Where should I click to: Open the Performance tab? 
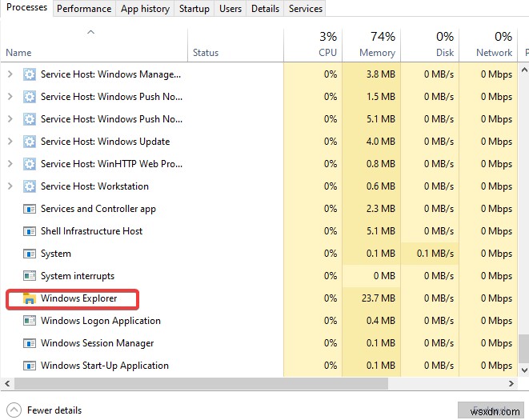pyautogui.click(x=84, y=9)
